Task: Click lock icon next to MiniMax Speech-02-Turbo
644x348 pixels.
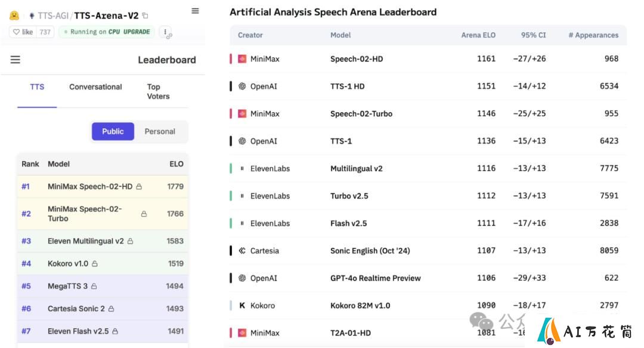Action: pyautogui.click(x=144, y=214)
